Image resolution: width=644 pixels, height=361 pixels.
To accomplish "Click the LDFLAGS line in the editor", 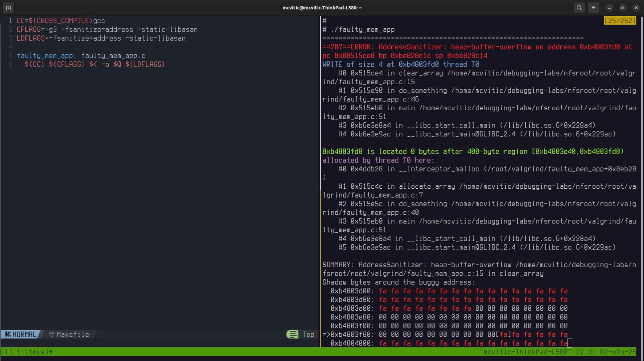I will tap(101, 38).
